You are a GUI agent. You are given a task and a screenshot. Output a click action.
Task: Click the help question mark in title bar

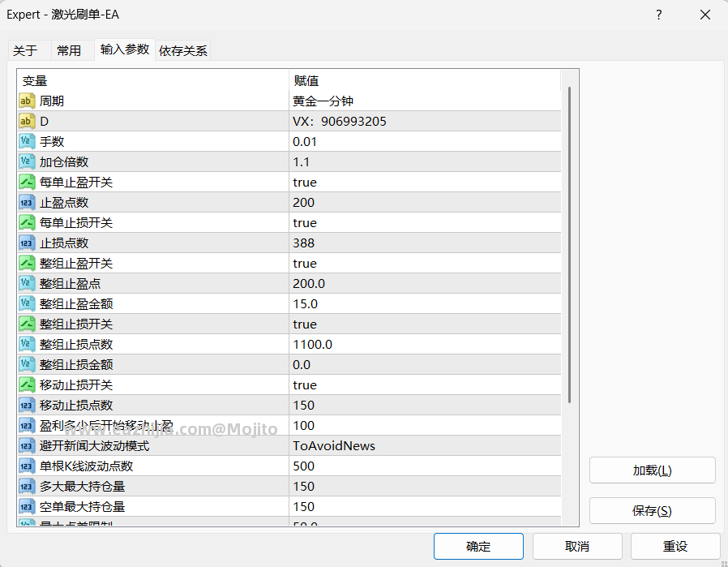coord(659,15)
